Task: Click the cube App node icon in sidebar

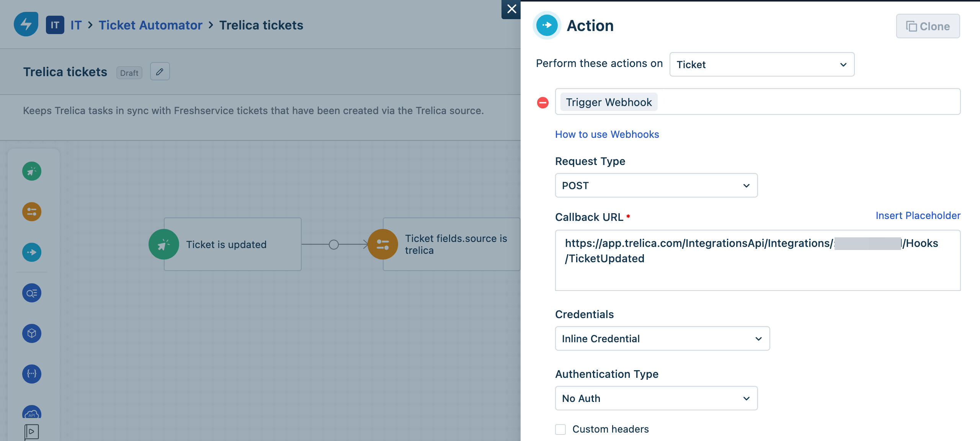Action: pos(32,333)
